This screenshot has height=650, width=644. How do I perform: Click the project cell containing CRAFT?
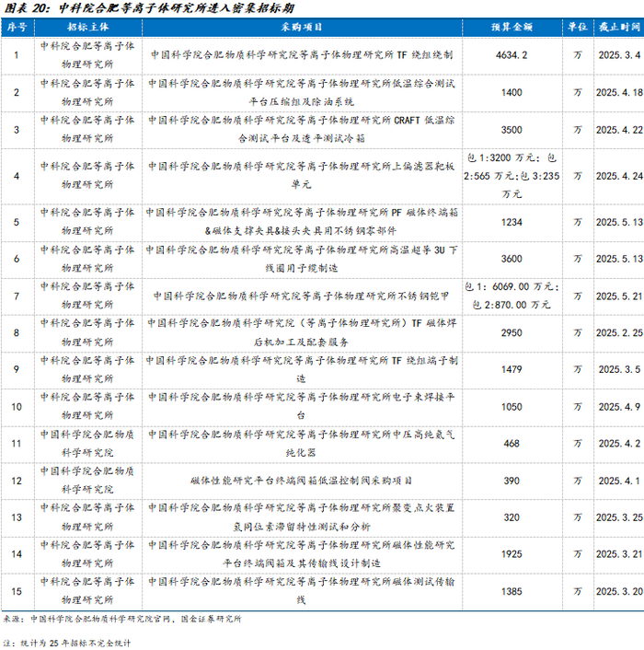point(302,129)
